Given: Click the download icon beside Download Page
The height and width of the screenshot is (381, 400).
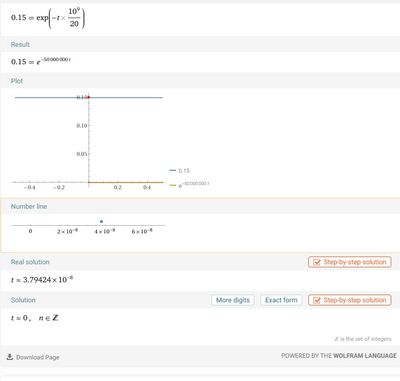Looking at the screenshot, I should [x=10, y=357].
